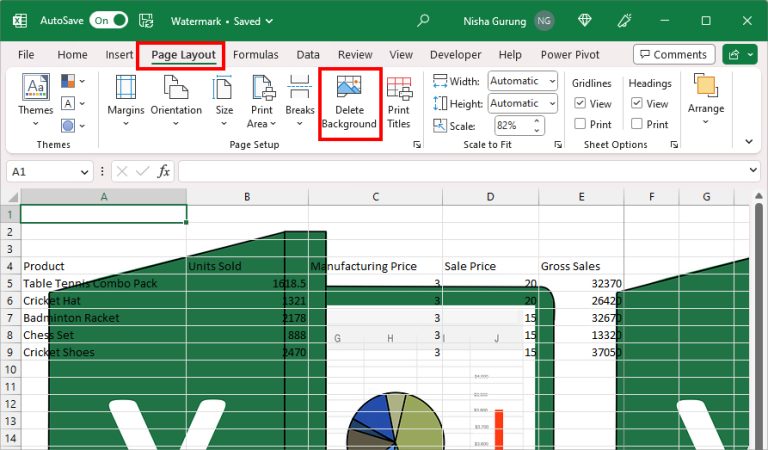Screen dimensions: 768x450
Task: Select Gross Sales header cell
Action: click(581, 266)
